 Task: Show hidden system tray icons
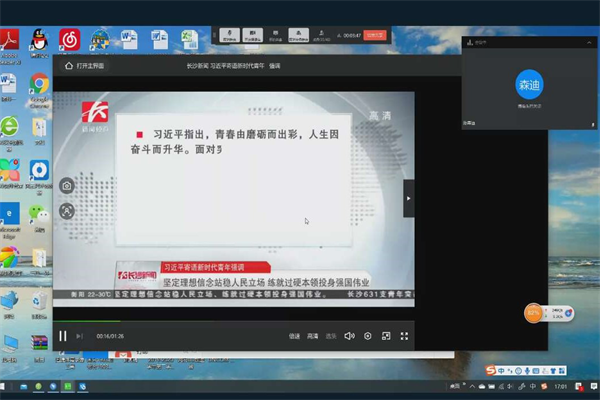[472, 387]
